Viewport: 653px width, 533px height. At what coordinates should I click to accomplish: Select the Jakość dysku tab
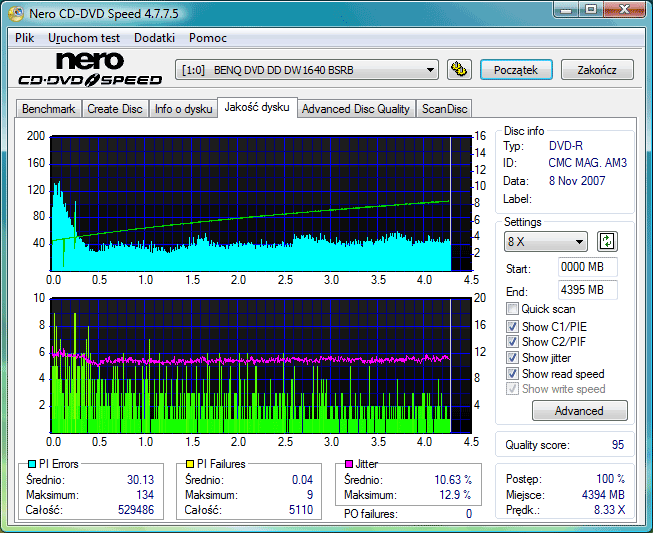pyautogui.click(x=257, y=107)
